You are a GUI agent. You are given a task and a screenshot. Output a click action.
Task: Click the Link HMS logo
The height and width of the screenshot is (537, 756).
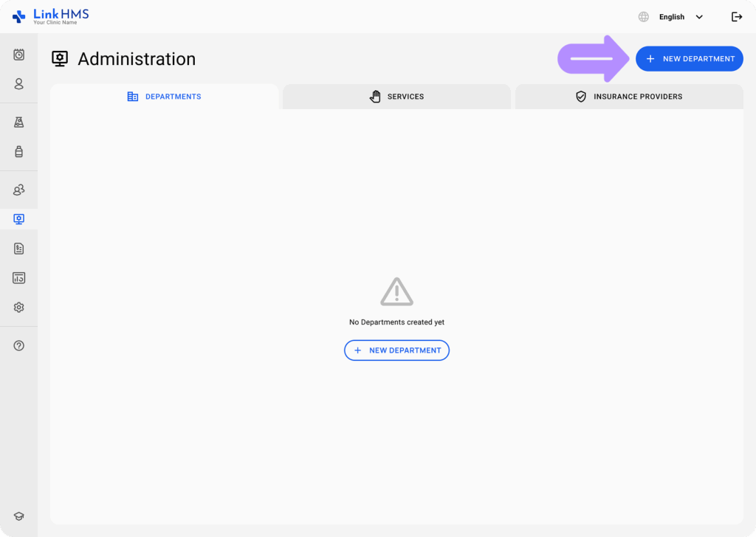pyautogui.click(x=50, y=16)
